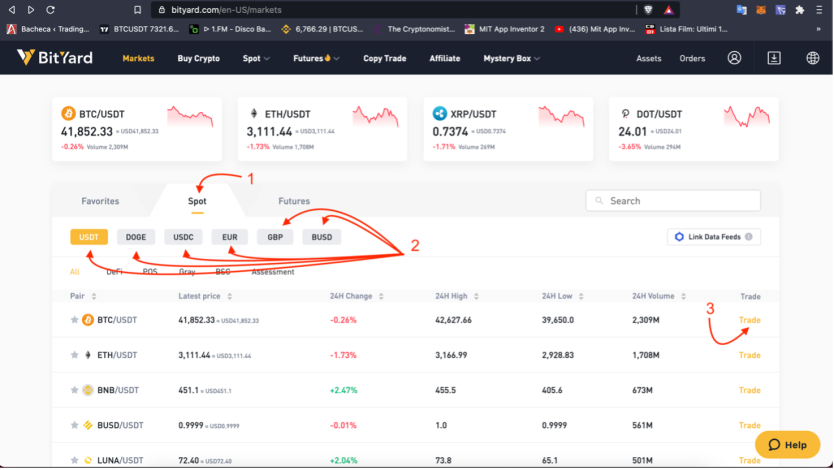Open the app download icon
This screenshot has height=470, width=834.
pos(774,58)
